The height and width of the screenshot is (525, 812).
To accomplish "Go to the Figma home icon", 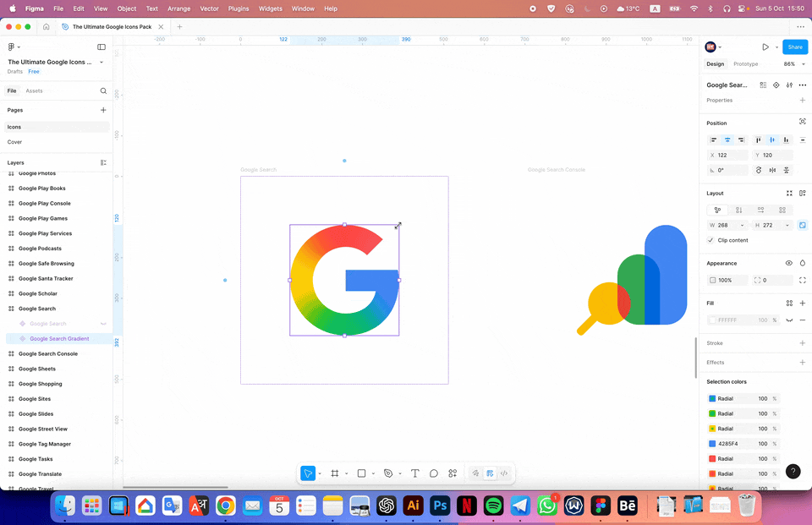I will point(46,27).
